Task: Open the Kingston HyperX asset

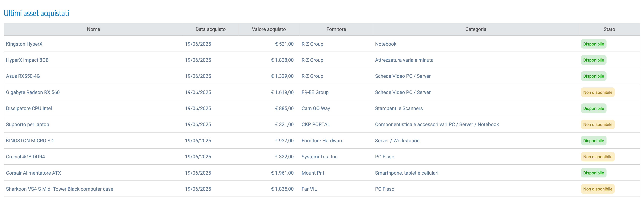Action: 24,44
